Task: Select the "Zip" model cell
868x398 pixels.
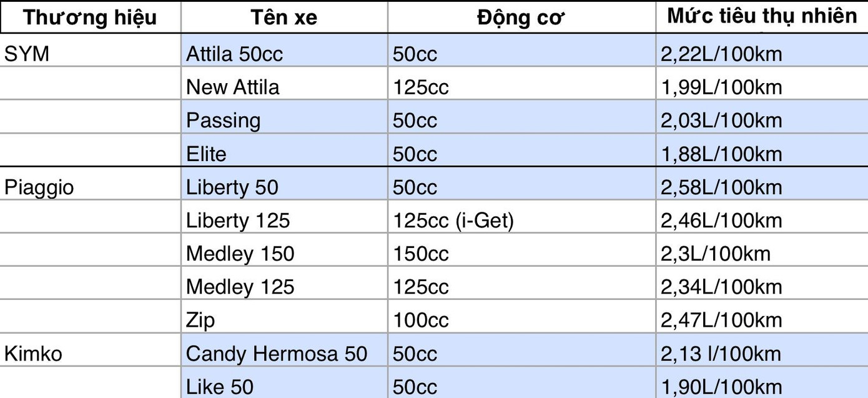Action: point(200,321)
